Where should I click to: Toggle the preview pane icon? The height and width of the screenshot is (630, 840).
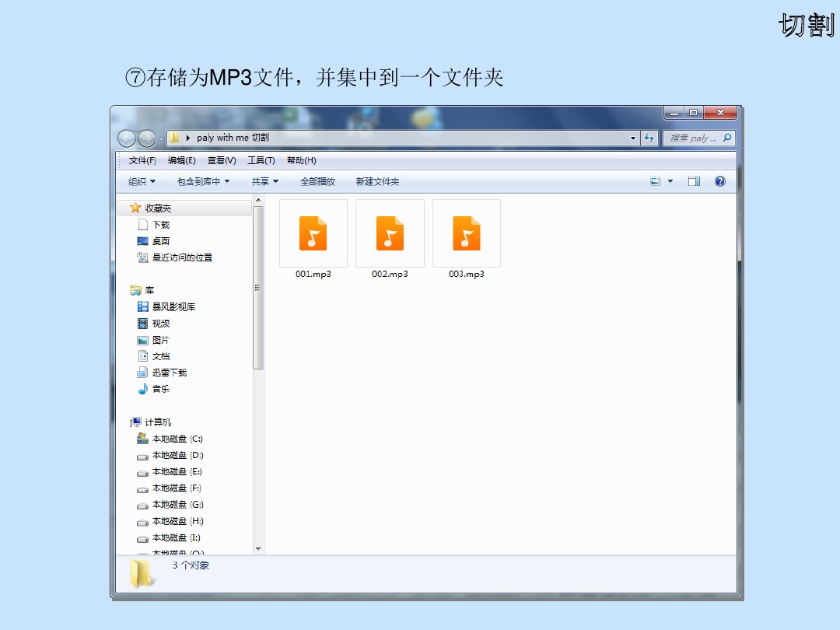pos(694,181)
